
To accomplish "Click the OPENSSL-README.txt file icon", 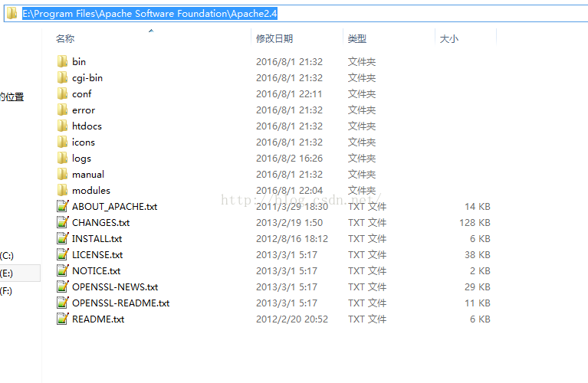I will click(x=62, y=303).
